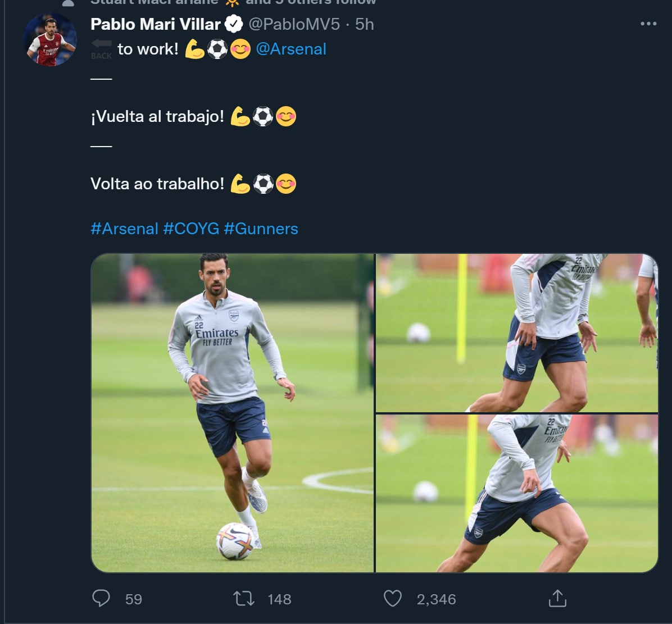Like the tweet with the heart icon

click(x=392, y=598)
